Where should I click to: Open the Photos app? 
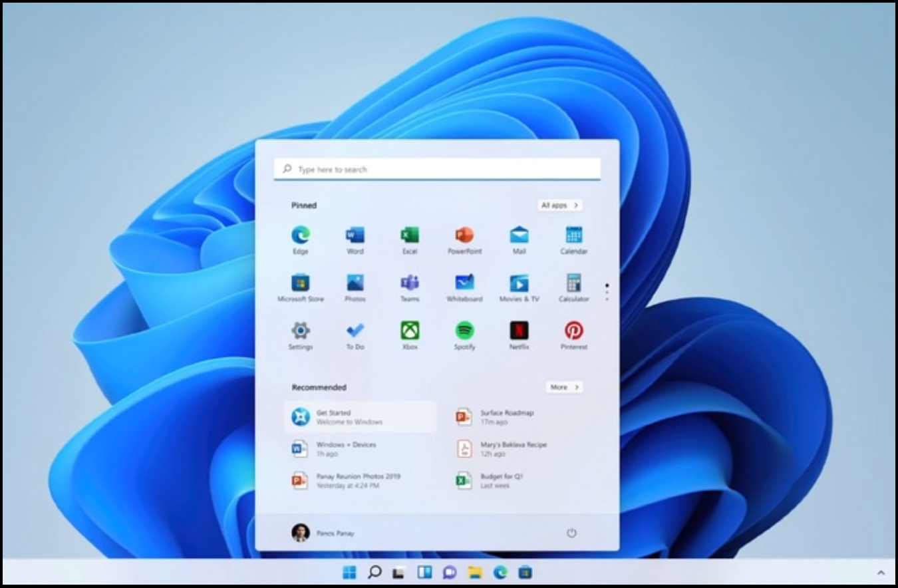(x=355, y=288)
